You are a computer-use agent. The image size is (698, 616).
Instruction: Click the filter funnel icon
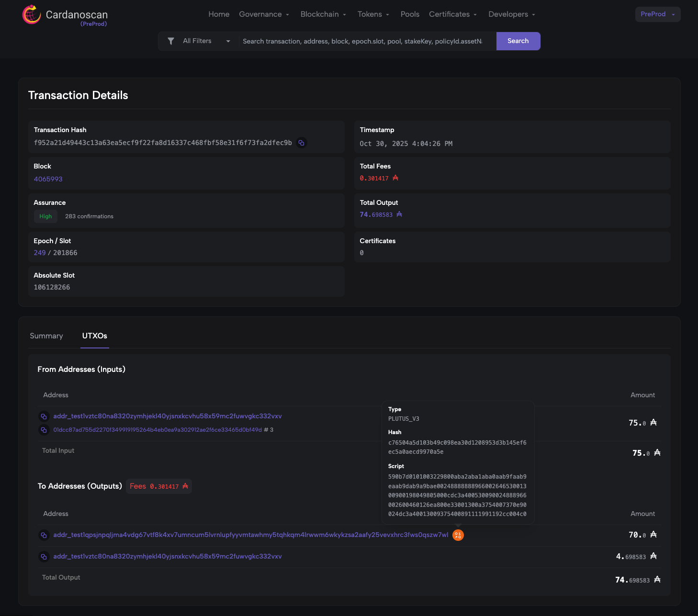pyautogui.click(x=171, y=41)
